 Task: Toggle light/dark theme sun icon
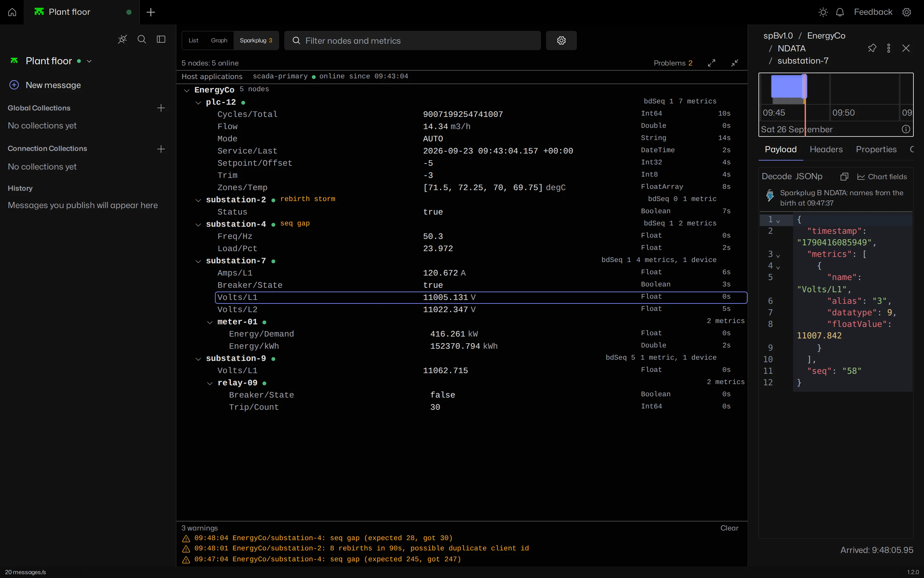[823, 12]
